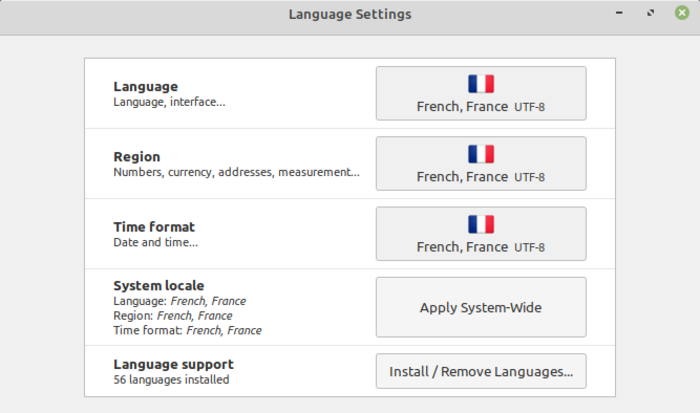Open the Region locale selector button
Image resolution: width=700 pixels, height=413 pixels.
481,164
